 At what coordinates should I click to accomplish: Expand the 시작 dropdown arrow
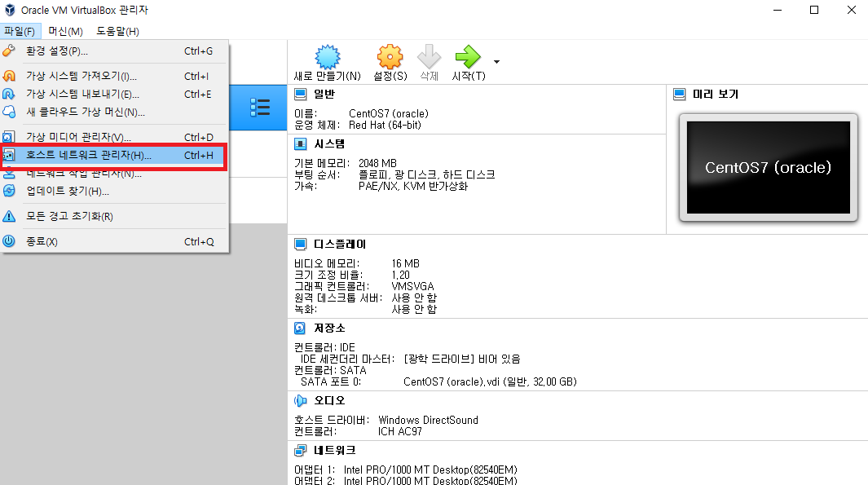496,61
